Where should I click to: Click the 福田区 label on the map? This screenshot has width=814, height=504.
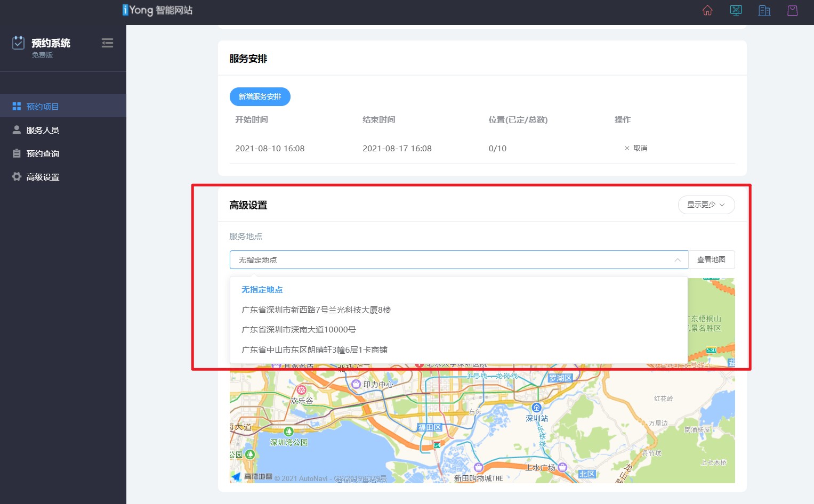coord(430,427)
